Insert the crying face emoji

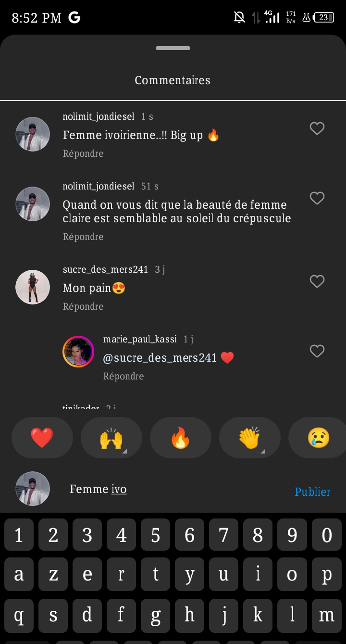(318, 438)
